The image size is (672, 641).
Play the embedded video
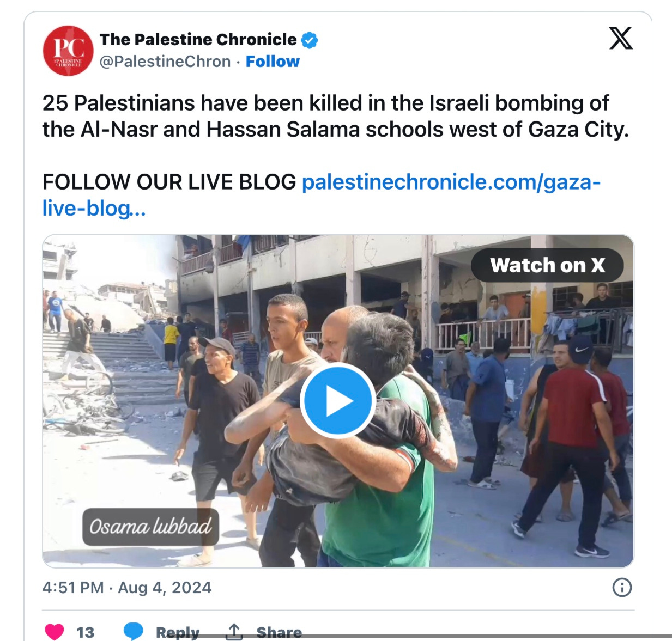click(x=337, y=401)
